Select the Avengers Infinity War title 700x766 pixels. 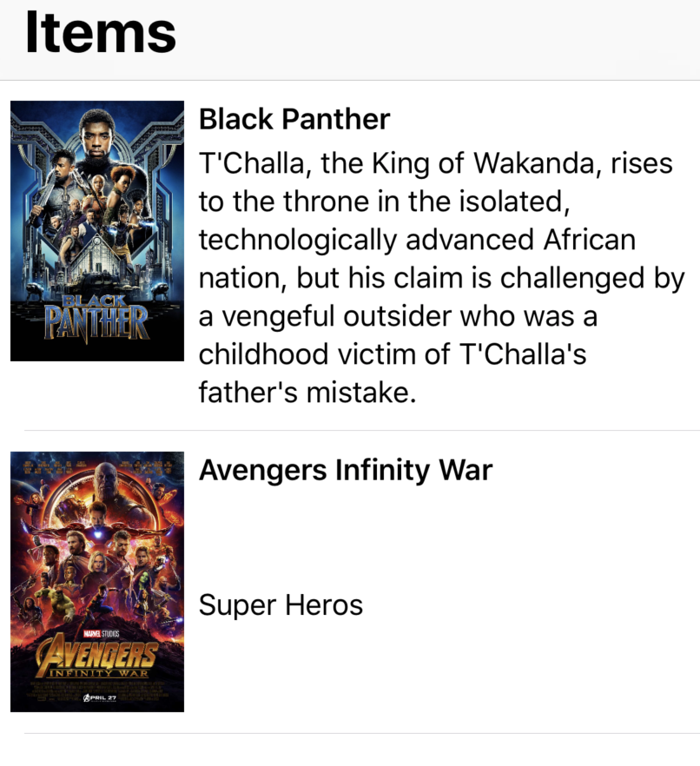point(345,470)
